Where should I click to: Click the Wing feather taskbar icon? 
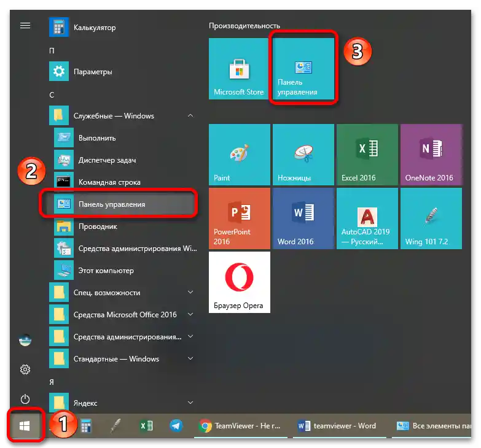coord(116,426)
